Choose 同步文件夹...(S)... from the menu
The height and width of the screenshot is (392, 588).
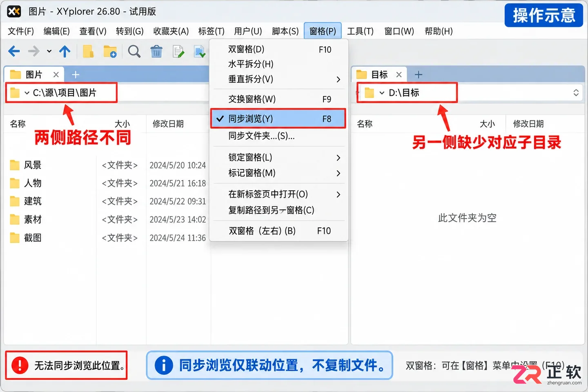coord(278,136)
